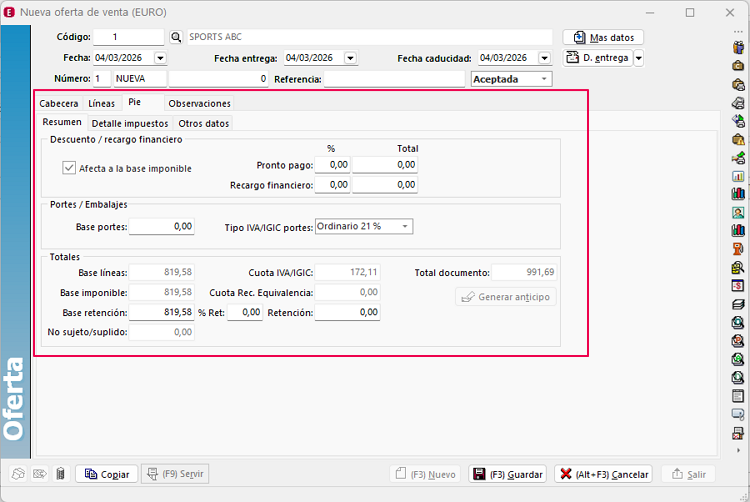Click the envelope with arrow icon at bottom
This screenshot has height=502, width=750.
coord(39,474)
